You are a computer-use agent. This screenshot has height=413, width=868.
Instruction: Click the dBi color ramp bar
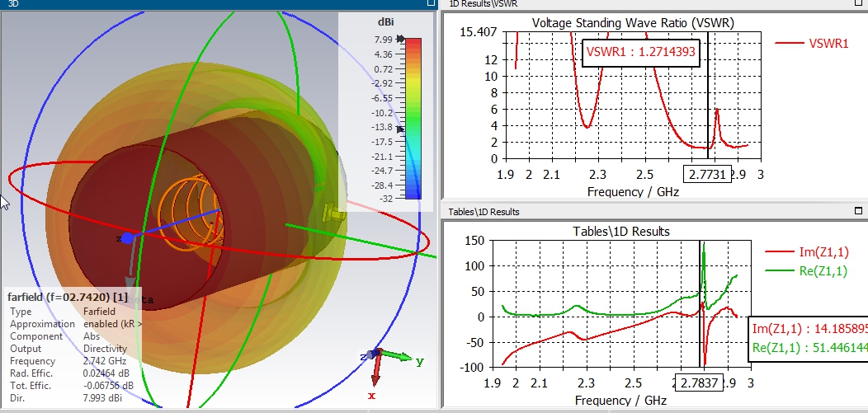point(413,119)
